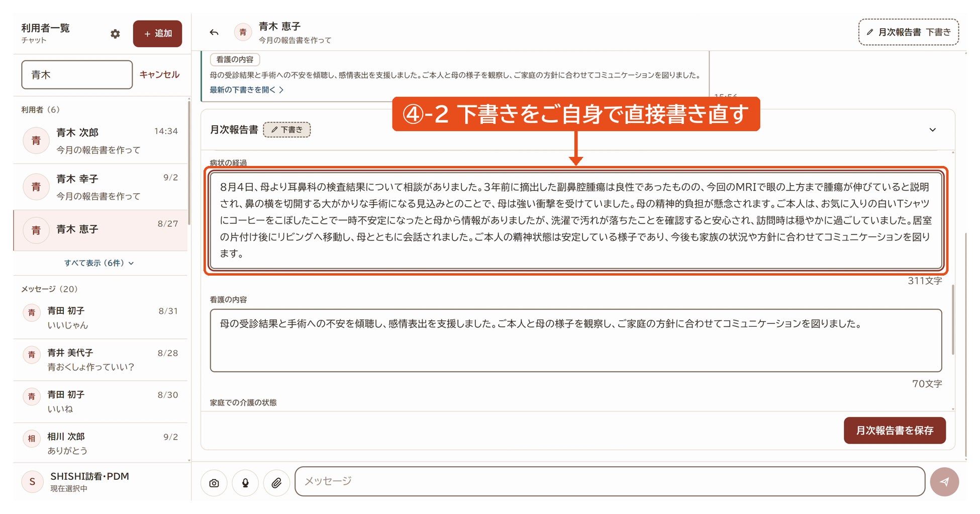Image resolution: width=980 pixels, height=514 pixels.
Task: Click キャンセル next to the search field
Action: (159, 74)
